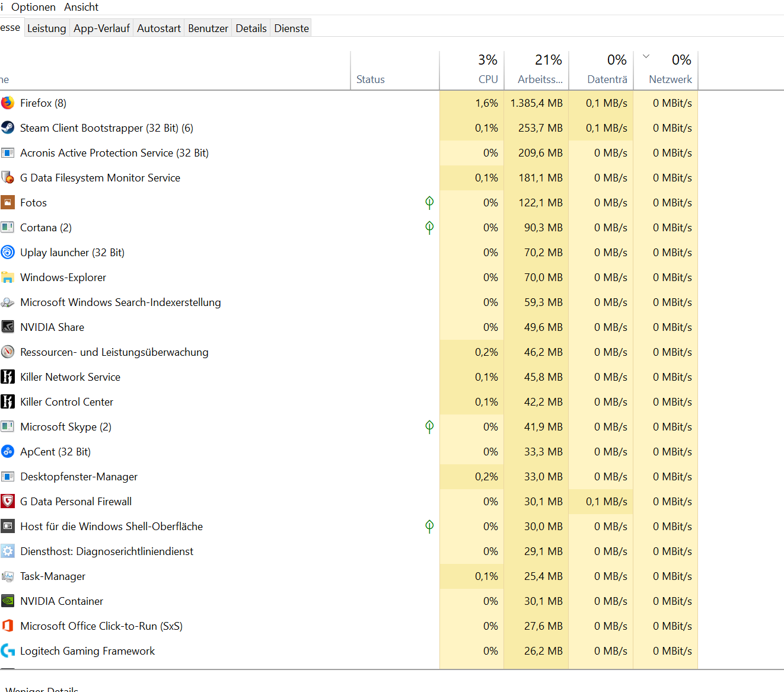Select the Killer Control Center icon
The image size is (784, 692).
tap(8, 402)
